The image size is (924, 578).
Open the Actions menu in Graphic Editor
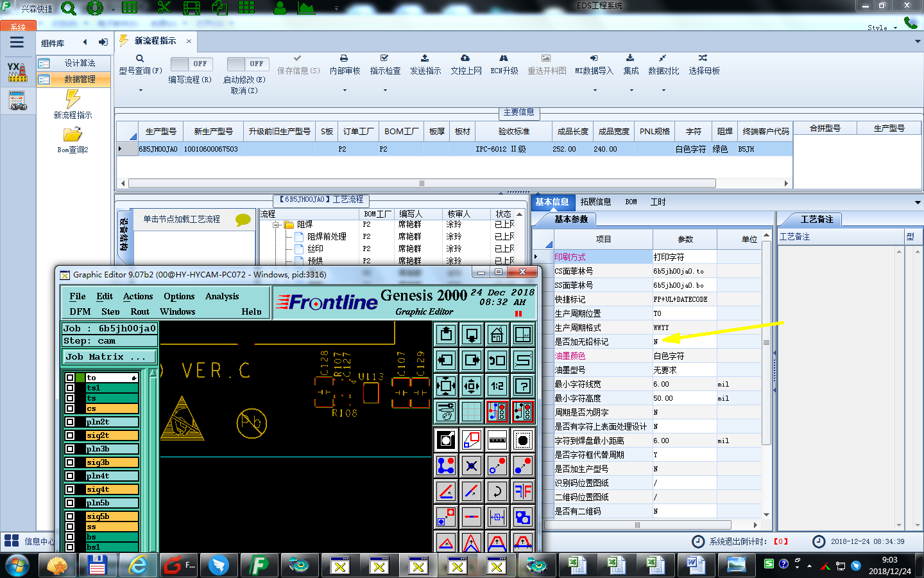138,296
